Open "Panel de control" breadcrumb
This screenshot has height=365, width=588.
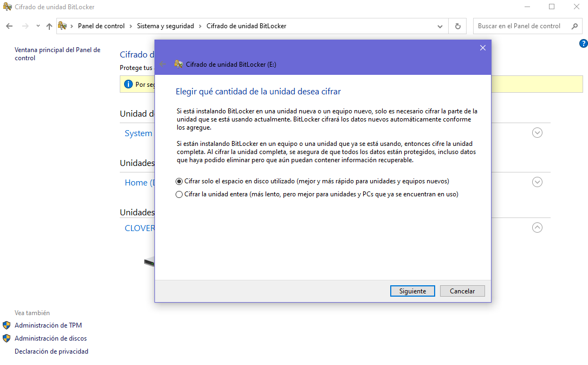pos(101,26)
